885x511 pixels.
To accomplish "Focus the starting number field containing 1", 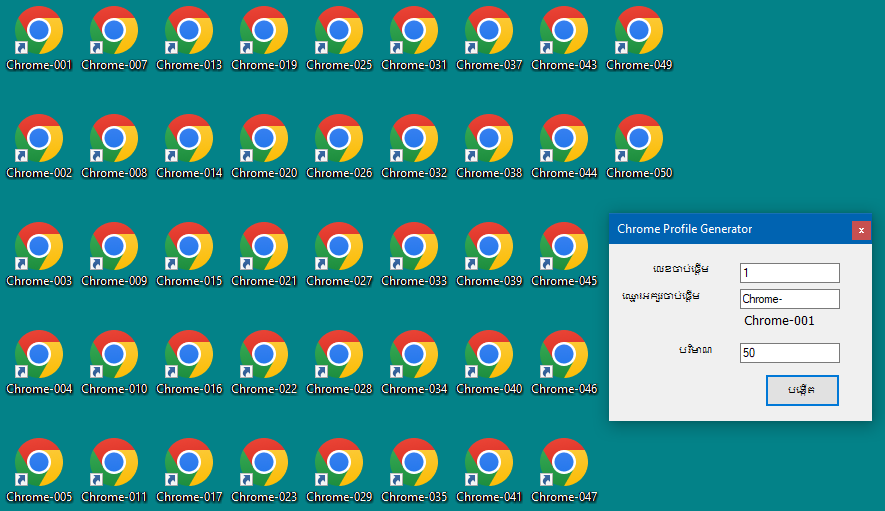I will 790,273.
